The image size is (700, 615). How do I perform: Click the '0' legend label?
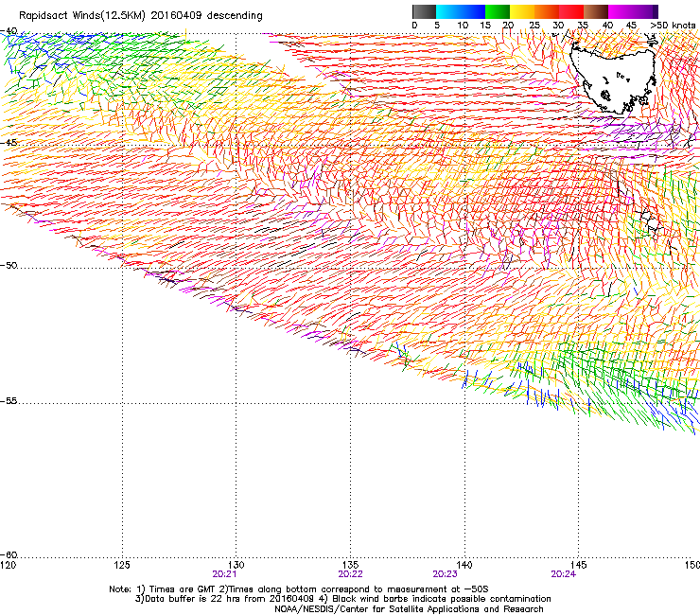[414, 26]
